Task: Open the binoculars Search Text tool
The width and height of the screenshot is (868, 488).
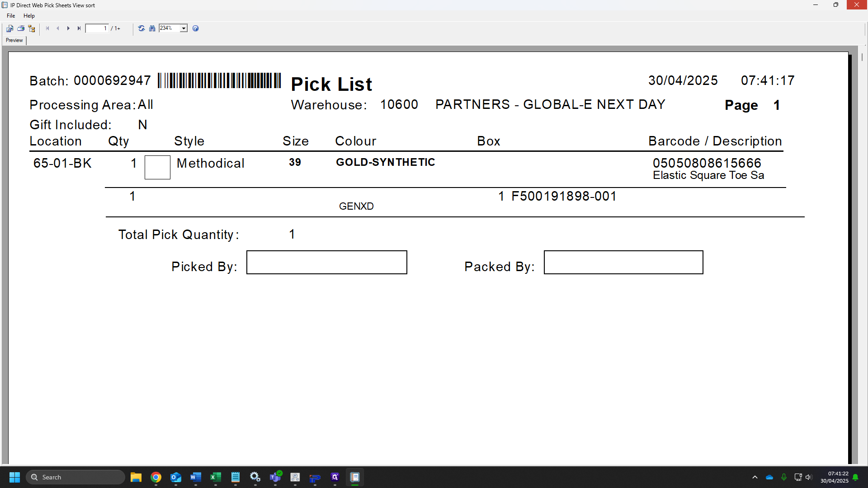Action: [152, 28]
